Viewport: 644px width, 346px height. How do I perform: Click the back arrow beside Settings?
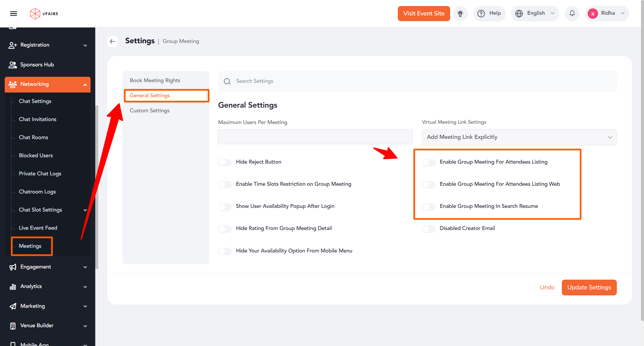(x=113, y=41)
